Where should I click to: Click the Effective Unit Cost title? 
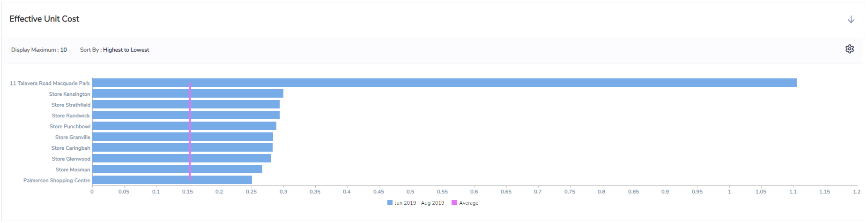tap(44, 19)
